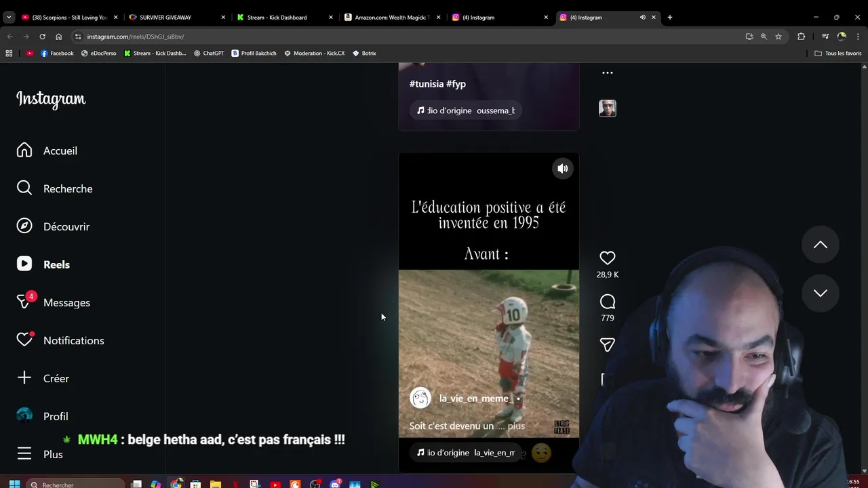Switch to the first Instagram tab
The height and width of the screenshot is (488, 868).
500,17
